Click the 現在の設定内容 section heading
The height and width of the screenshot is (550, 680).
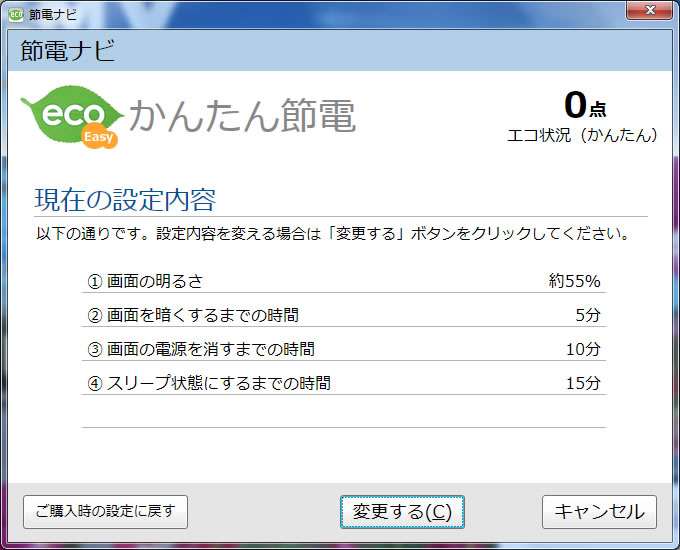[x=125, y=200]
